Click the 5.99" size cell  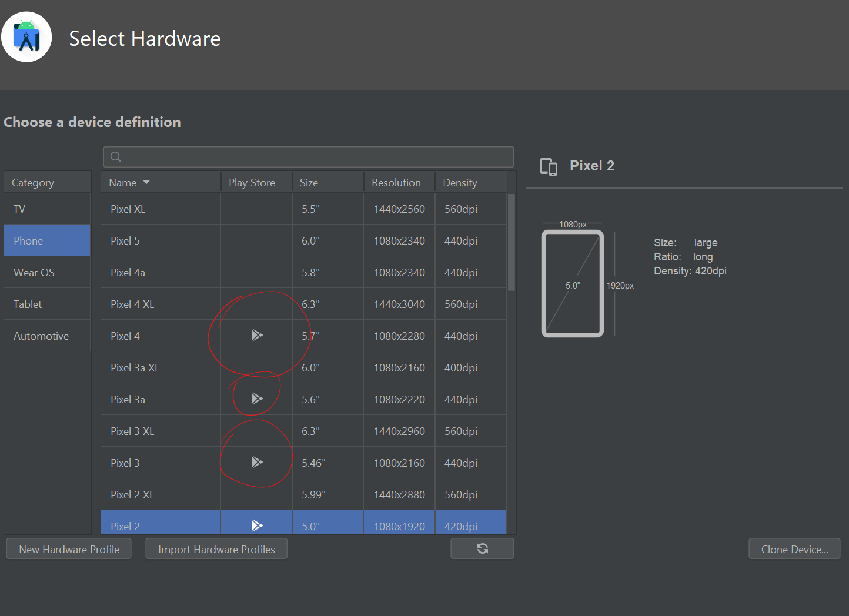327,494
